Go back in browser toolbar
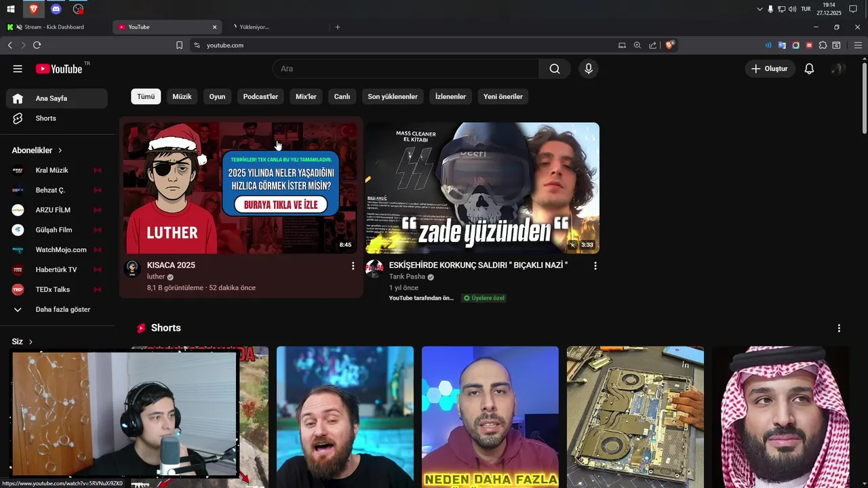 pyautogui.click(x=9, y=45)
